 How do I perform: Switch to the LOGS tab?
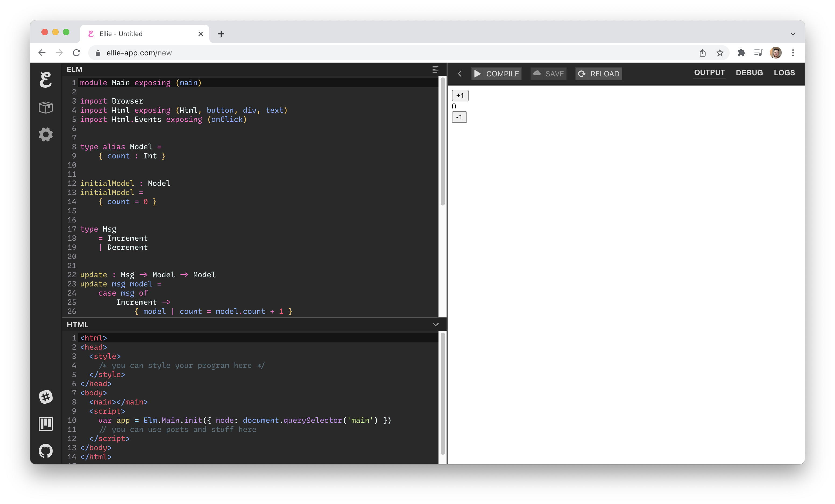tap(784, 73)
